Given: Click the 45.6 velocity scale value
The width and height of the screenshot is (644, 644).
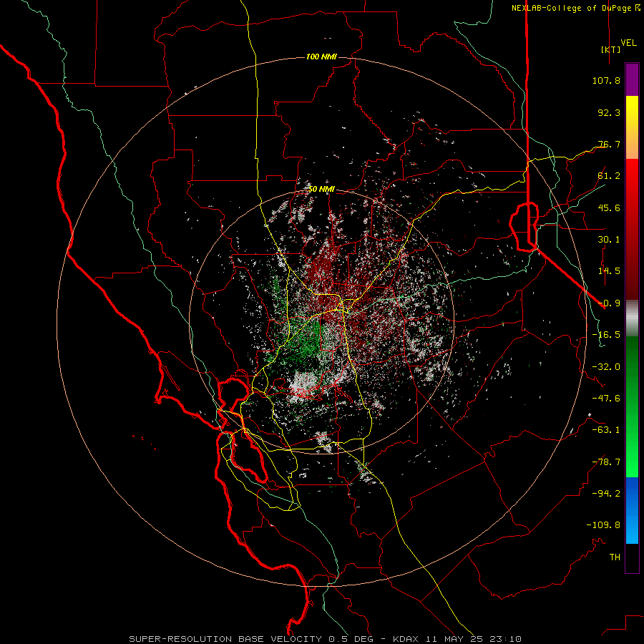Looking at the screenshot, I should tap(609, 208).
